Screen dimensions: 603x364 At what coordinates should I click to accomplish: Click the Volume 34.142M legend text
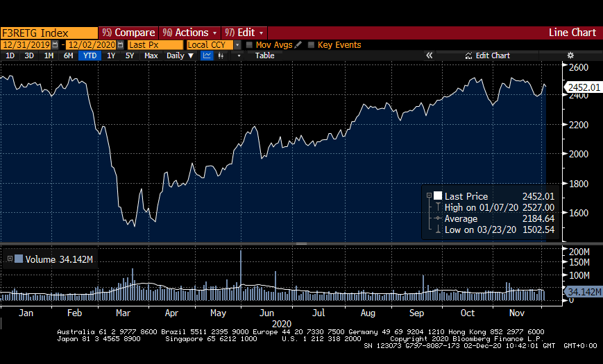pyautogui.click(x=59, y=259)
